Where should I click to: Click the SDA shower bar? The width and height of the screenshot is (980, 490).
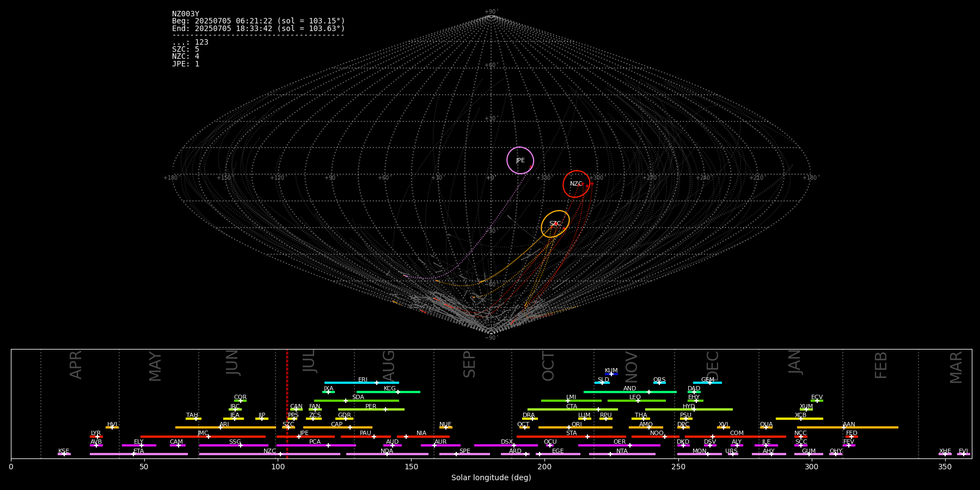357,401
